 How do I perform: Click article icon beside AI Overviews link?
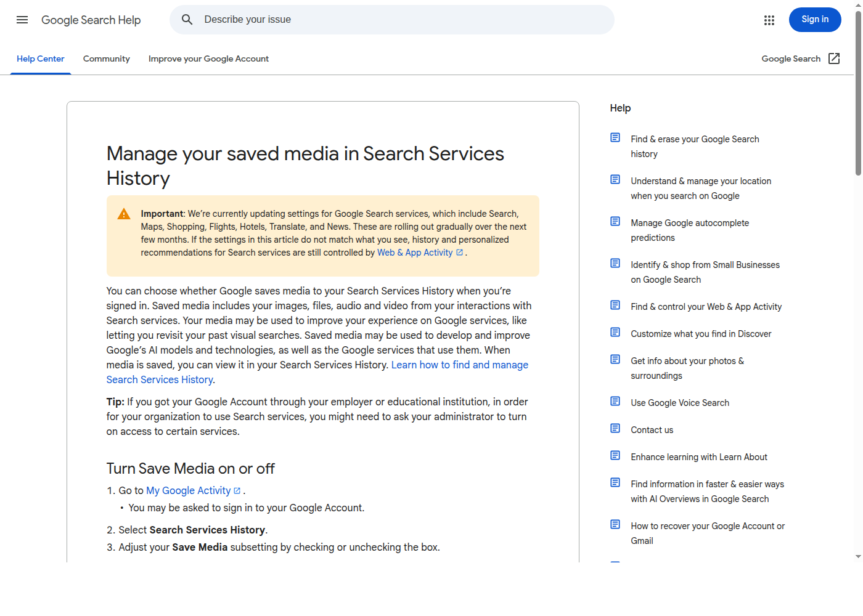tap(615, 482)
